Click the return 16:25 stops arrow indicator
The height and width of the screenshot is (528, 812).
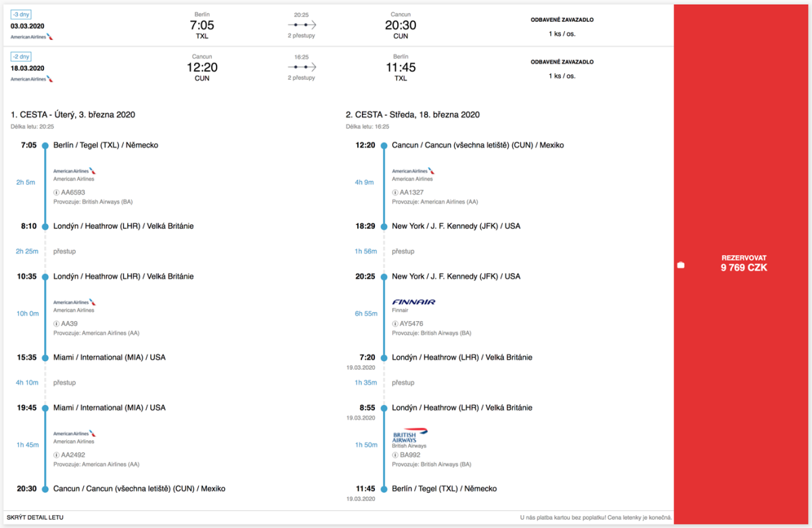point(302,67)
